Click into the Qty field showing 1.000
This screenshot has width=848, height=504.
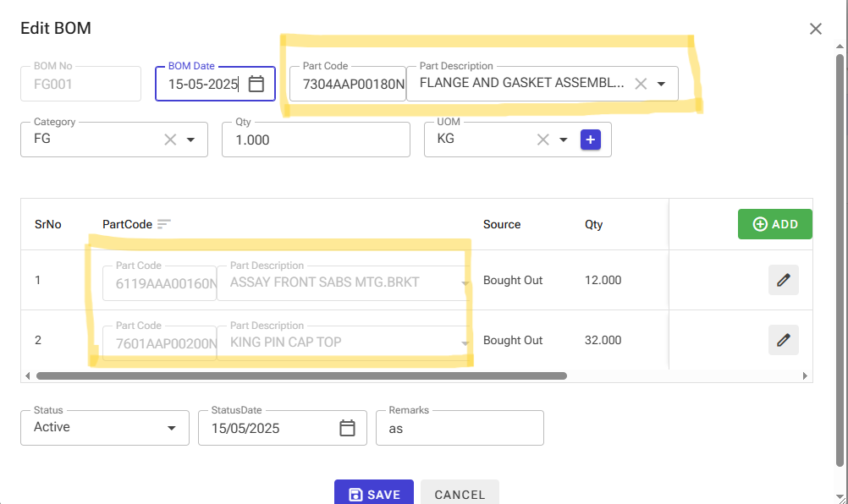316,140
